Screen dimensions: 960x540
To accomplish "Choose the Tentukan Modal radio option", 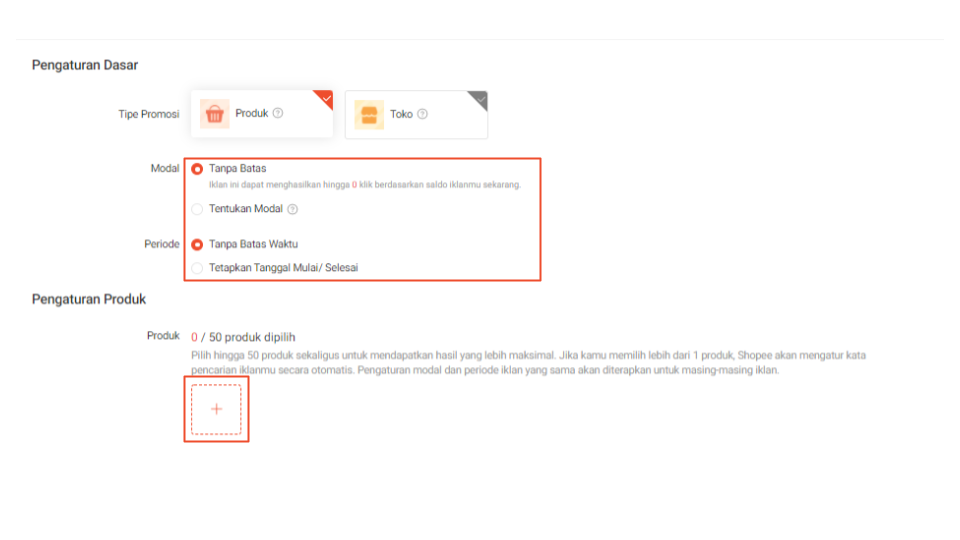I will pos(197,209).
